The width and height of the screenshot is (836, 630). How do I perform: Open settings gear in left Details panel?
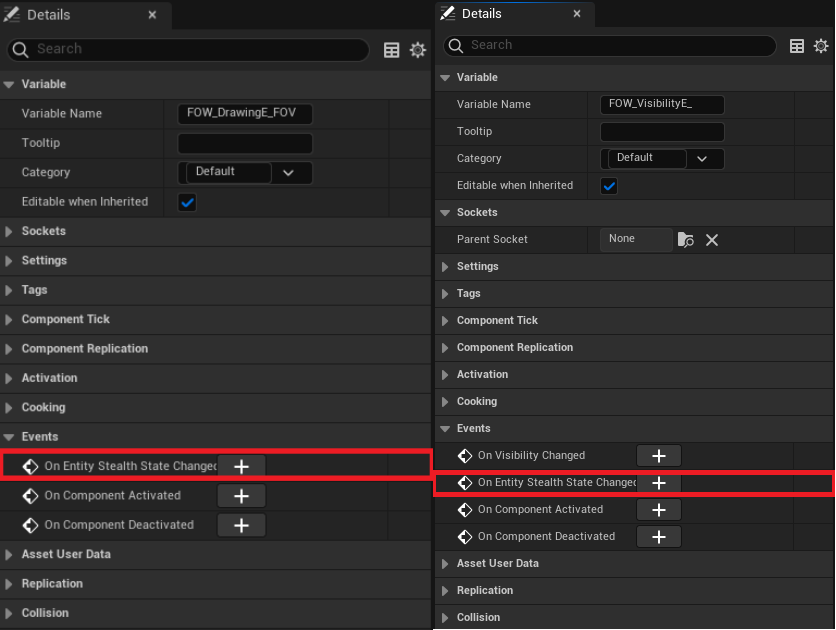[417, 50]
